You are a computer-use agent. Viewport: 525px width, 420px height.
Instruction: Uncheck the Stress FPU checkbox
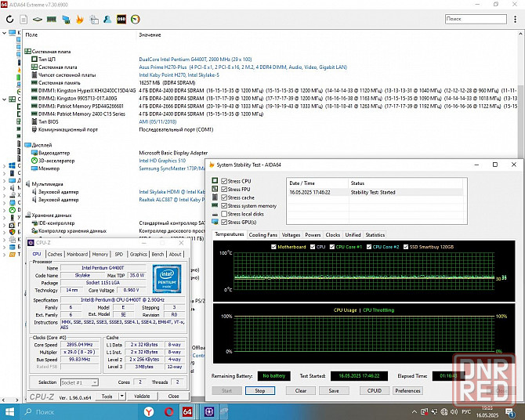(224, 189)
